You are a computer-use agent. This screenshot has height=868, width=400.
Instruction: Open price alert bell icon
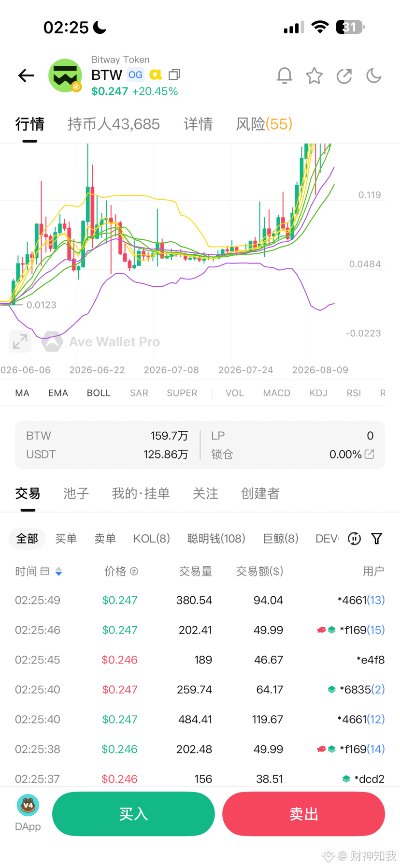point(285,75)
